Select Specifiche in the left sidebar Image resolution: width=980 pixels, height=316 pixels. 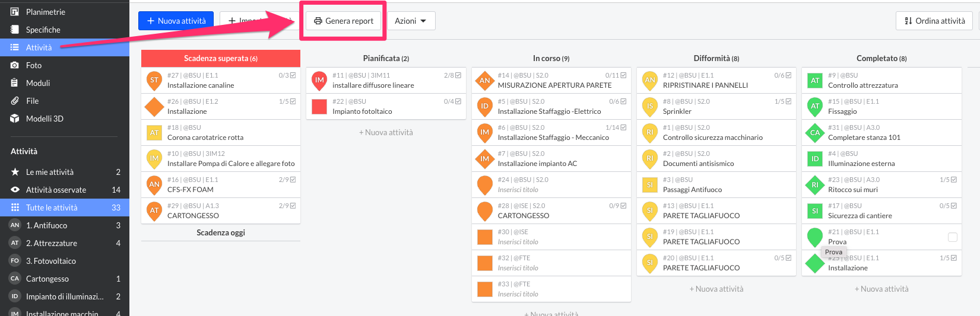pos(43,30)
